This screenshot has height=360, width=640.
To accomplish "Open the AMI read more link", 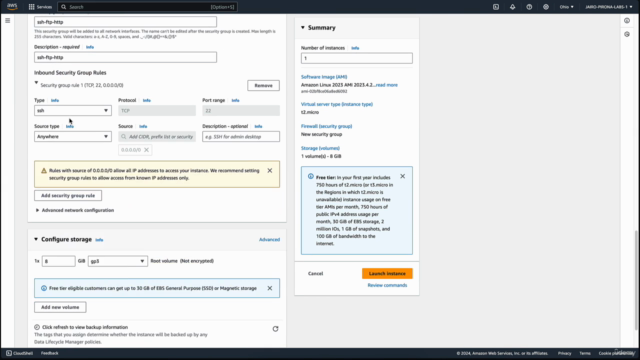I will coord(387,85).
